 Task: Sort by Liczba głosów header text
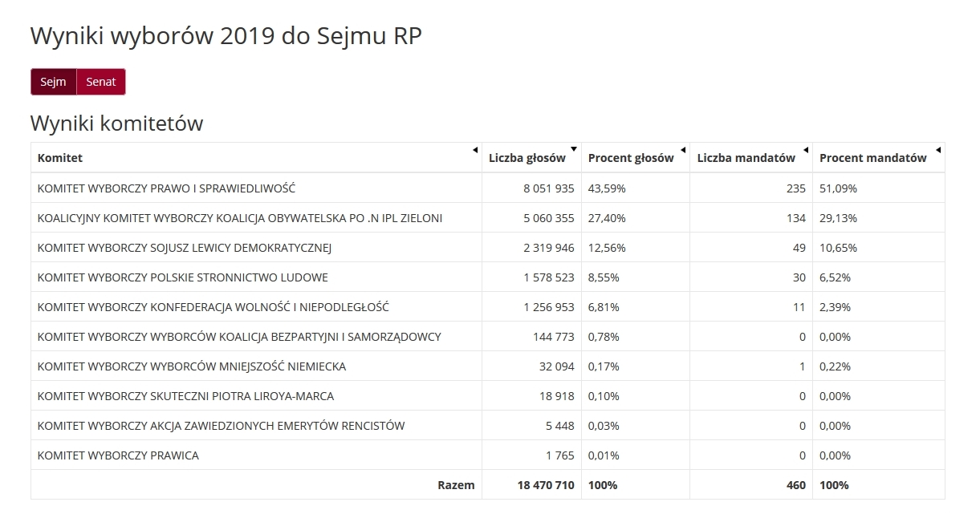pyautogui.click(x=527, y=158)
